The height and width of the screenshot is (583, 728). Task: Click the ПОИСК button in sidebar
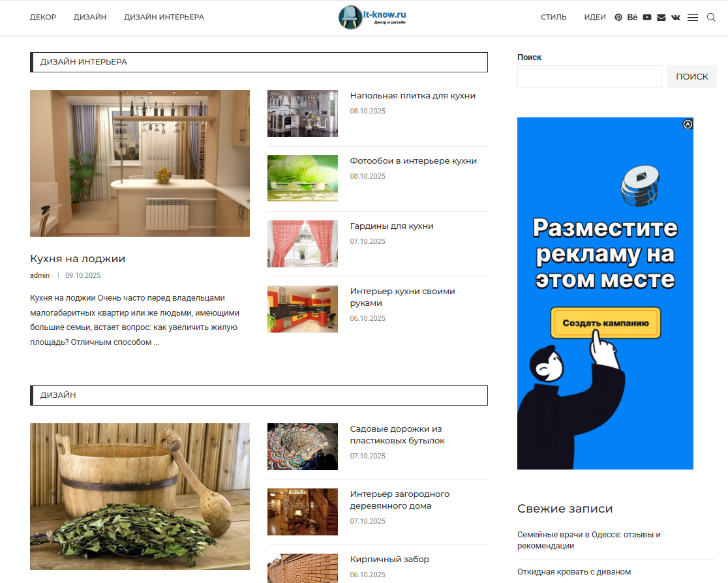click(x=691, y=76)
